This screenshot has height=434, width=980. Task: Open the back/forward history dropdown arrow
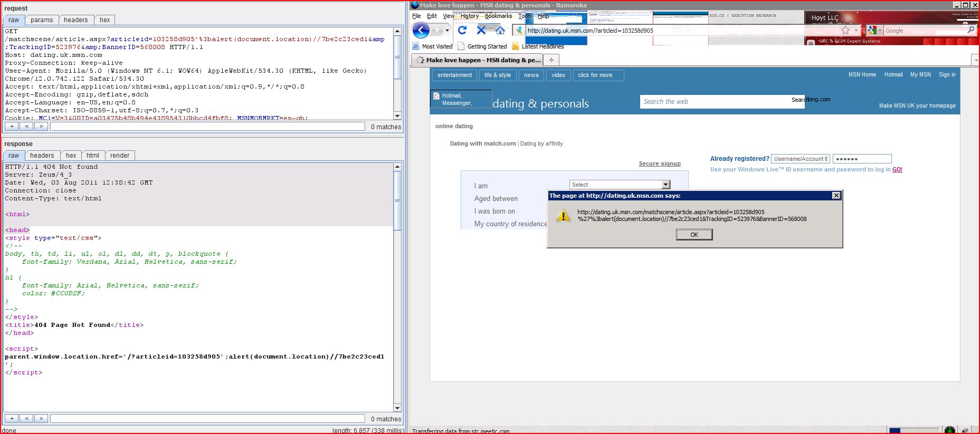point(447,31)
